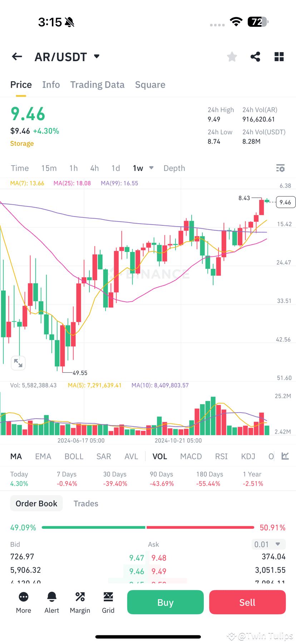Open the share options icon

tap(255, 56)
